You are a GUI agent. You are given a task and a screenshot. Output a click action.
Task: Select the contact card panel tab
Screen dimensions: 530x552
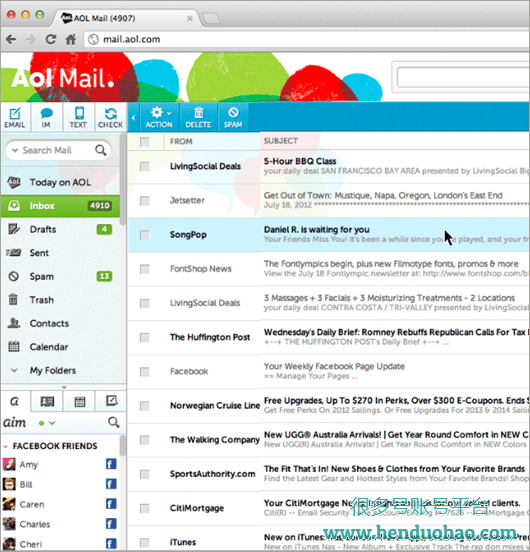tap(47, 401)
